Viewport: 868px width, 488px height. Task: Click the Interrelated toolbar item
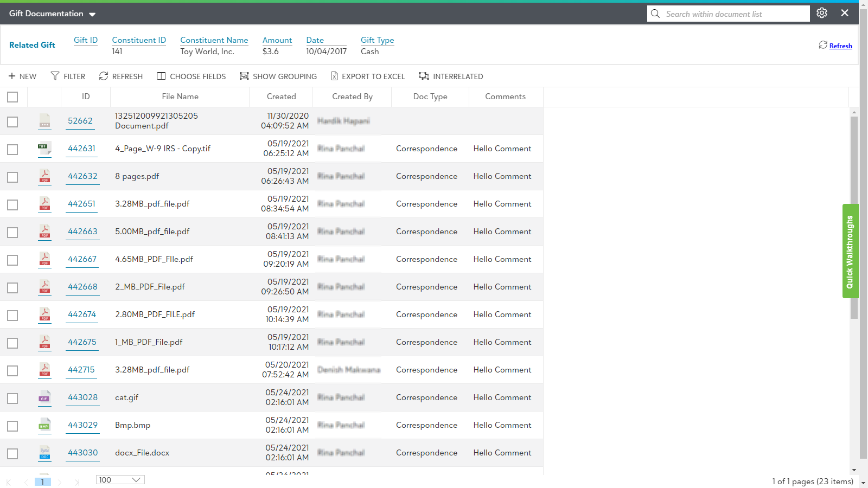451,76
